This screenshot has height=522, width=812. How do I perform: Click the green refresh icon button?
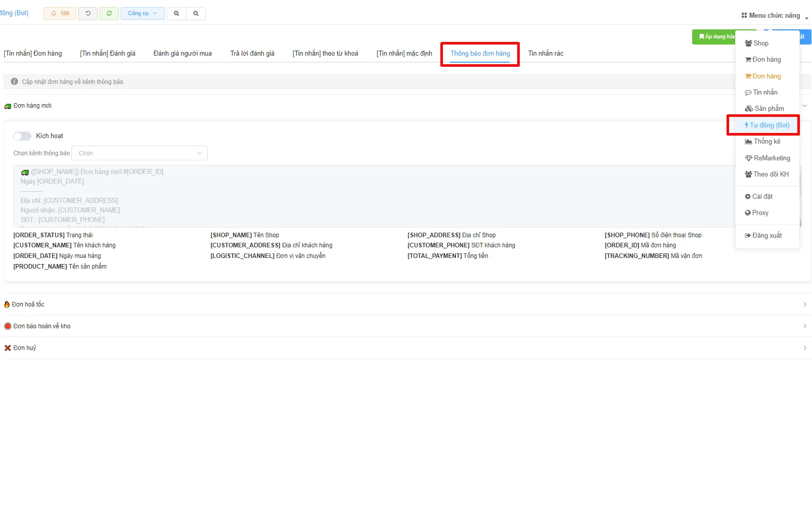coord(109,13)
